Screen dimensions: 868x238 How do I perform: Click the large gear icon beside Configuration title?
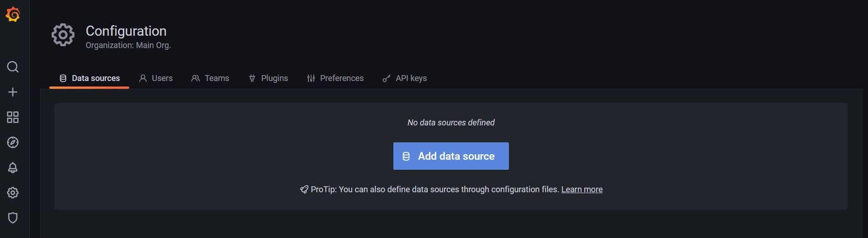coord(63,35)
